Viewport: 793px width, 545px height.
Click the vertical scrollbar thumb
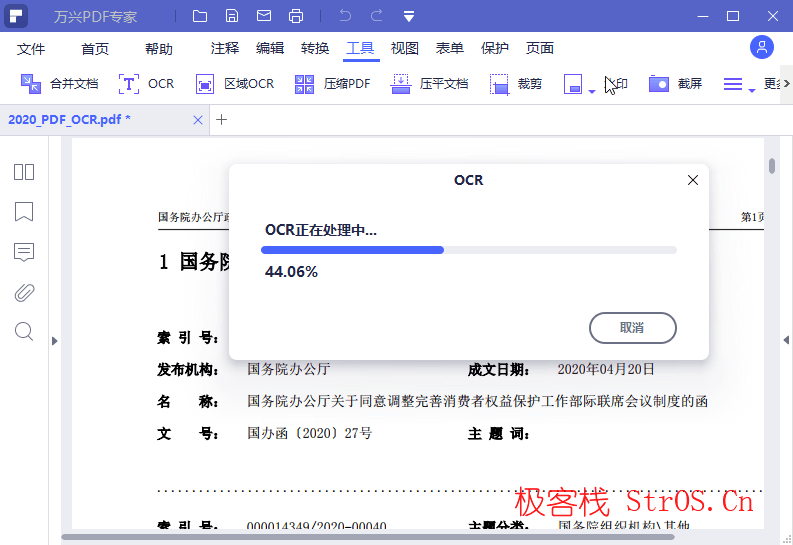(x=772, y=166)
